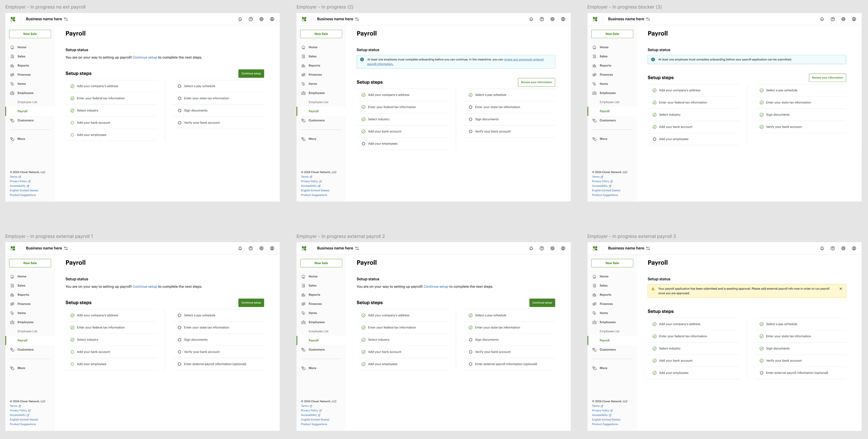Open the 'review any previously entered payroll information' link
The image size is (868, 439).
tap(523, 60)
